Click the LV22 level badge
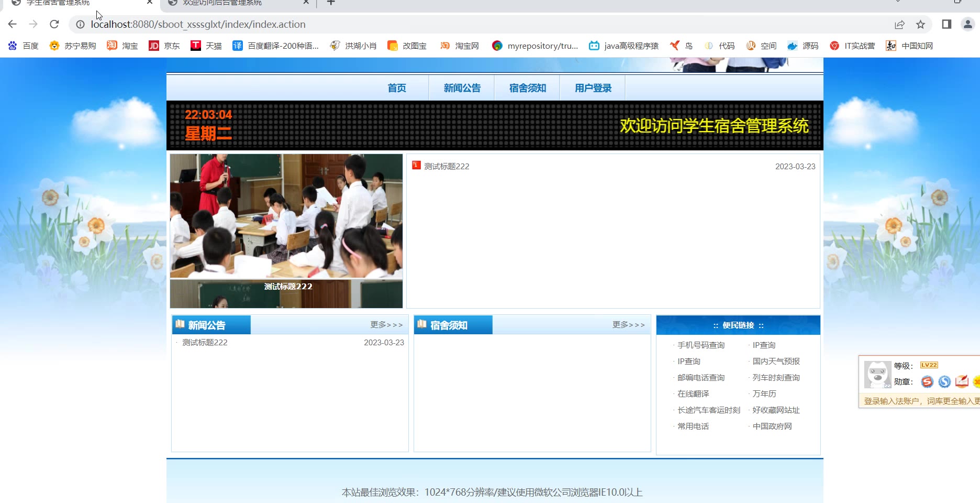 coord(929,365)
